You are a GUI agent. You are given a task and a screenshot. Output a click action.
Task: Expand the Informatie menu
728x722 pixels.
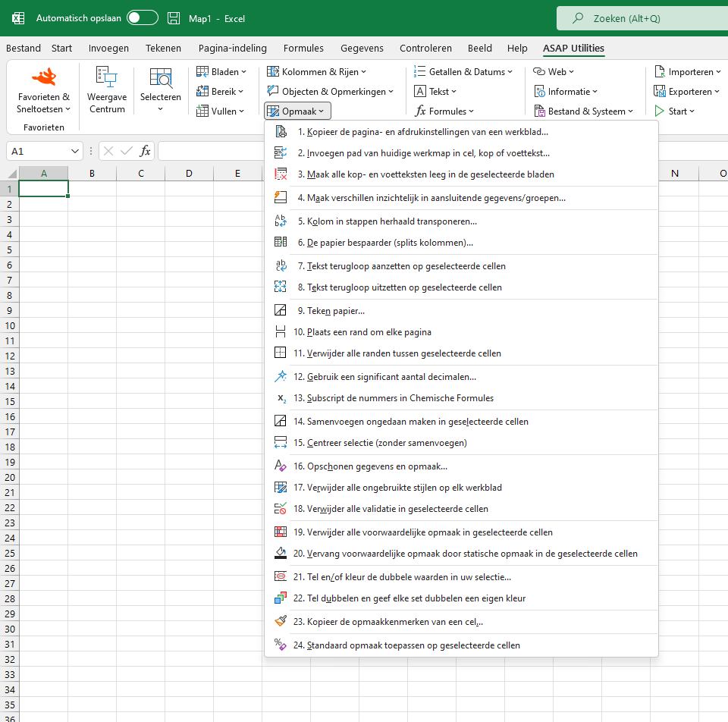click(x=565, y=92)
